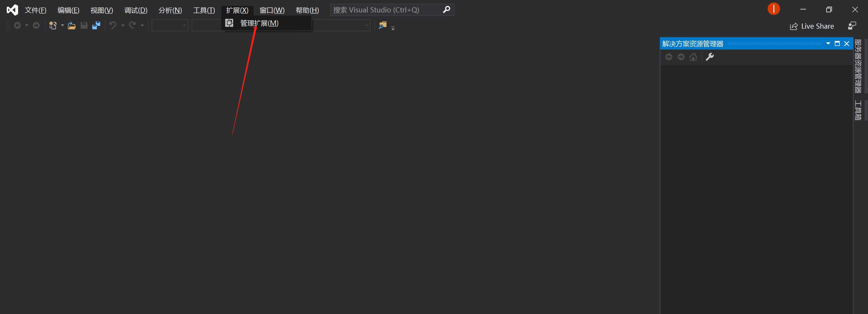
Task: Expand the toolbar configuration dropdown
Action: pos(393,27)
